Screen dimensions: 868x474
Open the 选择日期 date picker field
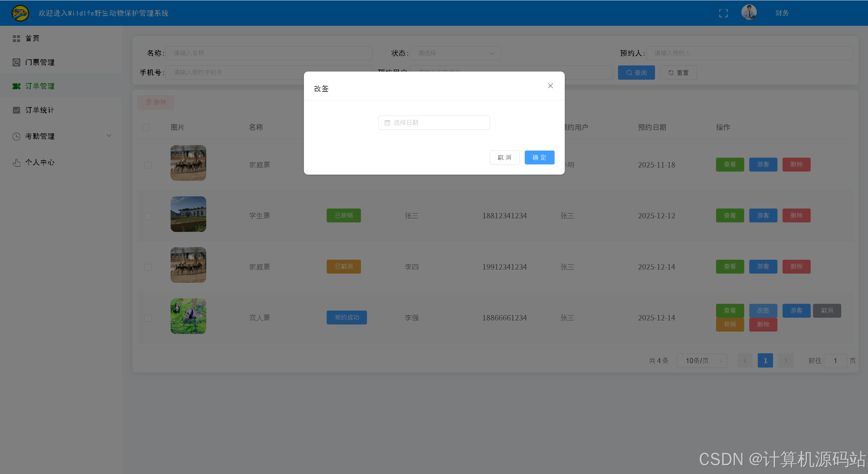(x=434, y=123)
